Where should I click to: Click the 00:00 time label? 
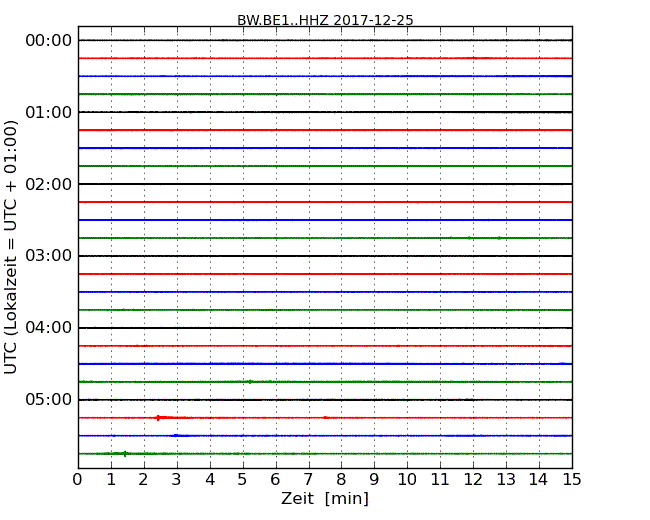pyautogui.click(x=49, y=41)
